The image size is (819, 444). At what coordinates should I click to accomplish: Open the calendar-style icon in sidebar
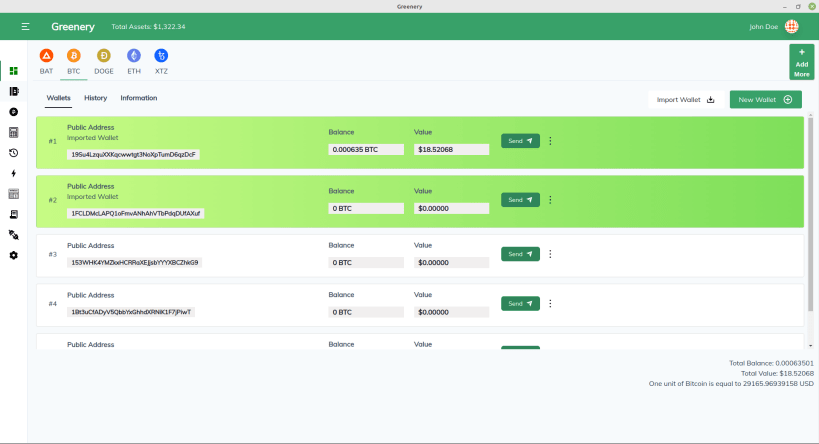pos(14,194)
